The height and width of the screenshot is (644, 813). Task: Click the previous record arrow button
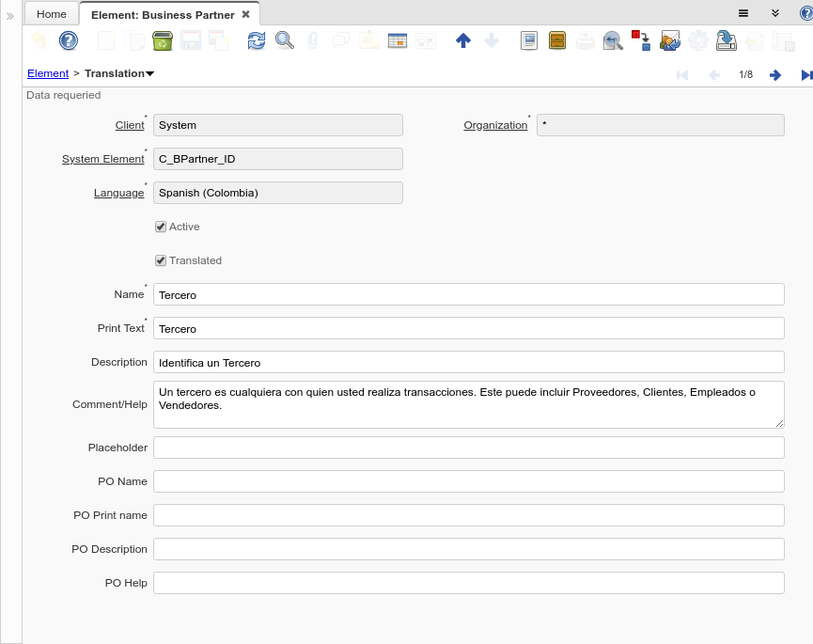point(714,75)
